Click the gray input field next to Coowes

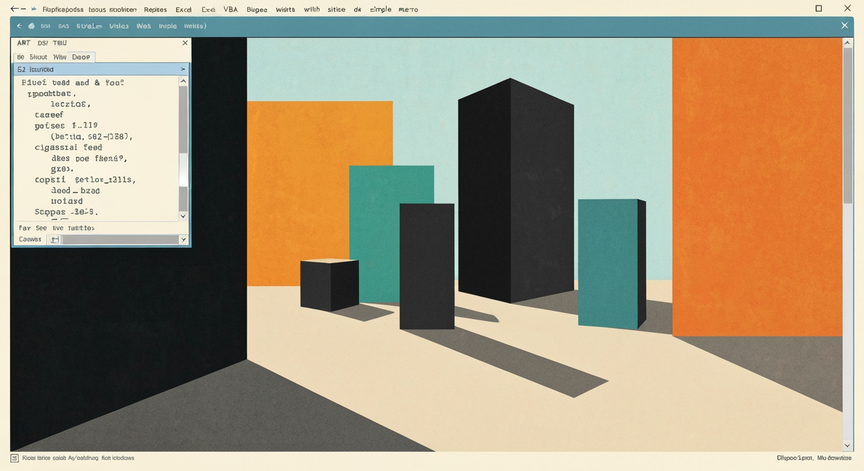(121, 240)
